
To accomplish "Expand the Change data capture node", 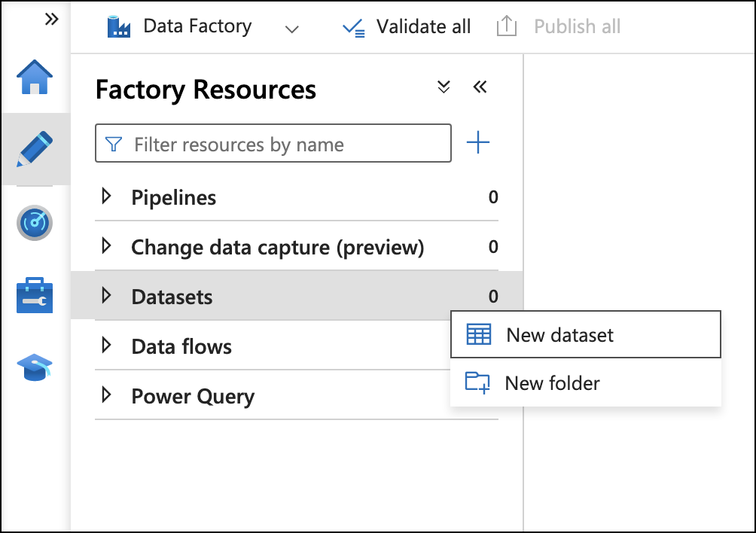I will tap(106, 247).
